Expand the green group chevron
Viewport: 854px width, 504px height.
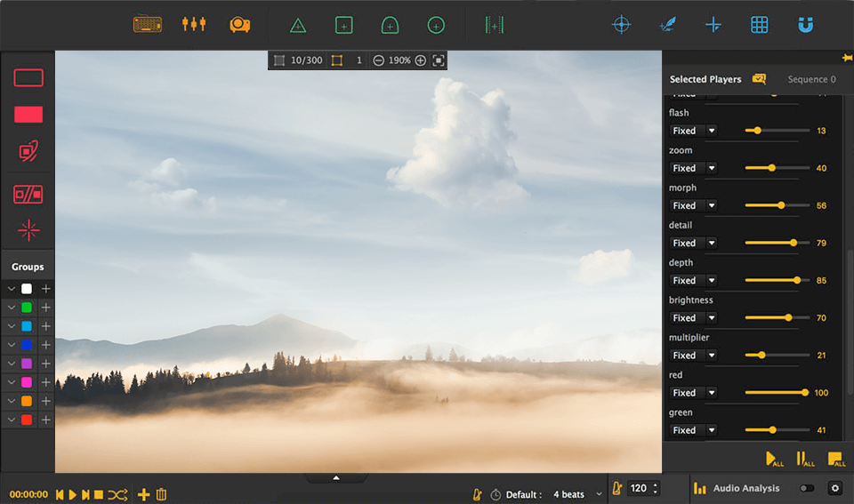point(12,308)
